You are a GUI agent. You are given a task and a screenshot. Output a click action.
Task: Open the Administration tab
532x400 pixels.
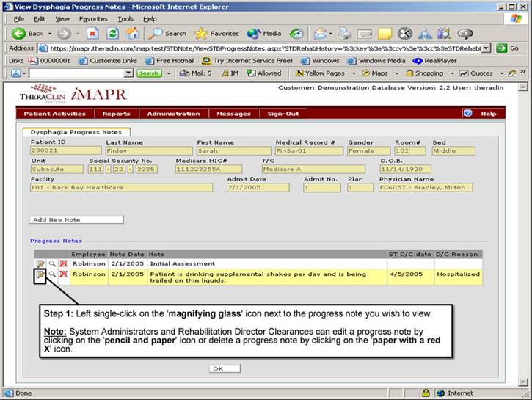(174, 114)
